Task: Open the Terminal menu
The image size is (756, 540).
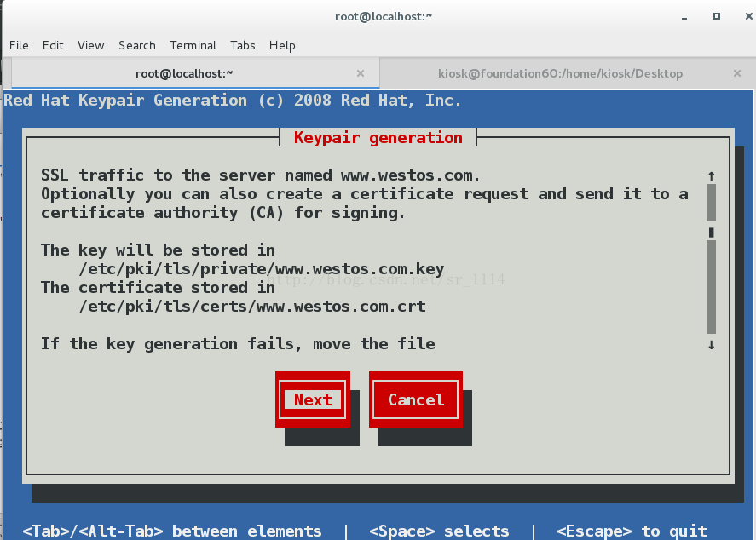Action: (x=193, y=45)
